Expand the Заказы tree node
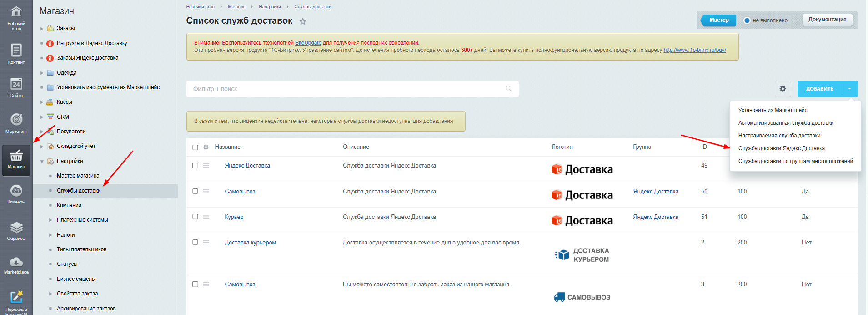The image size is (868, 315). 42,29
